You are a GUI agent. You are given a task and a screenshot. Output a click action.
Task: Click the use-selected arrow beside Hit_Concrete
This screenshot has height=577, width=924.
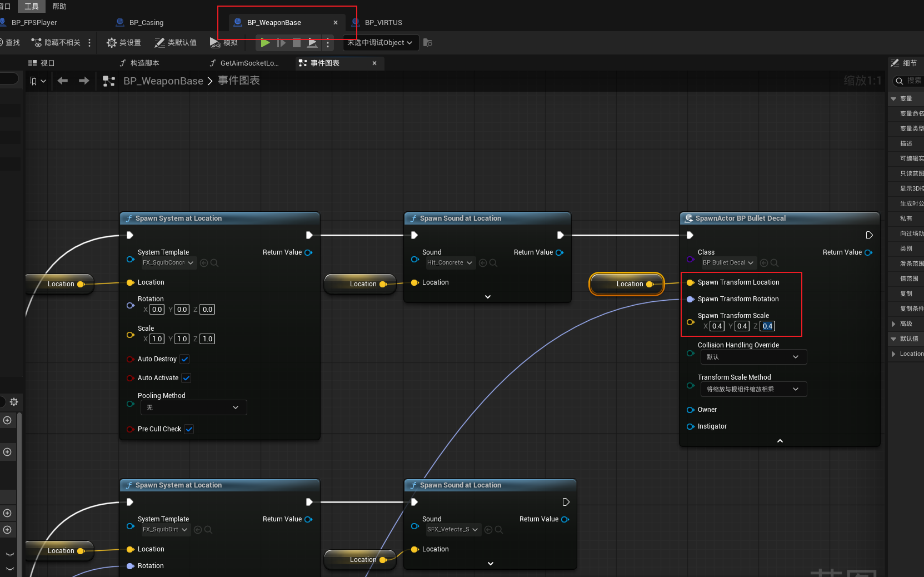[x=483, y=263]
